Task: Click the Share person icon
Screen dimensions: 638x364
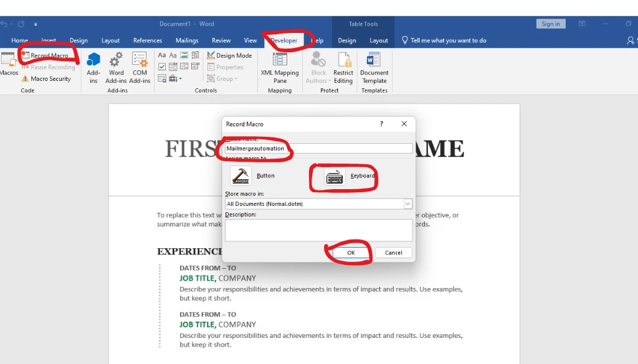Action: (x=631, y=40)
